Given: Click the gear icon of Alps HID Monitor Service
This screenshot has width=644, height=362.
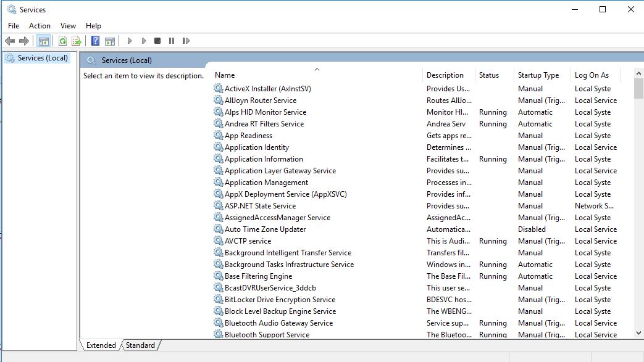Looking at the screenshot, I should pyautogui.click(x=218, y=112).
